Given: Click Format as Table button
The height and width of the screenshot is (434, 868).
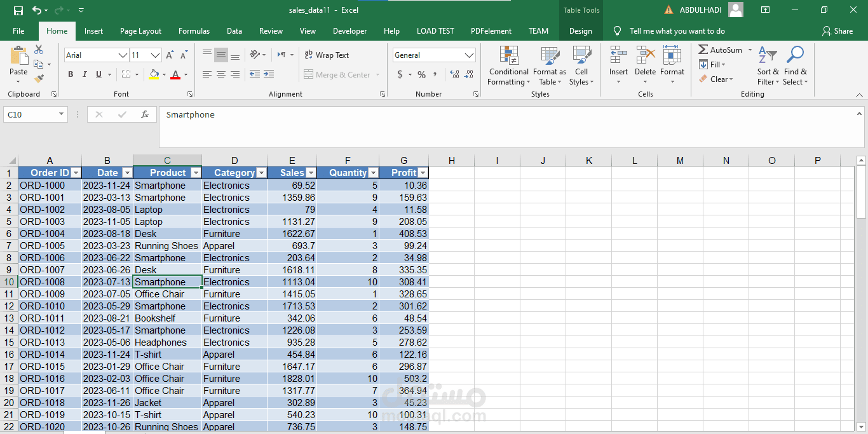Looking at the screenshot, I should [x=549, y=65].
